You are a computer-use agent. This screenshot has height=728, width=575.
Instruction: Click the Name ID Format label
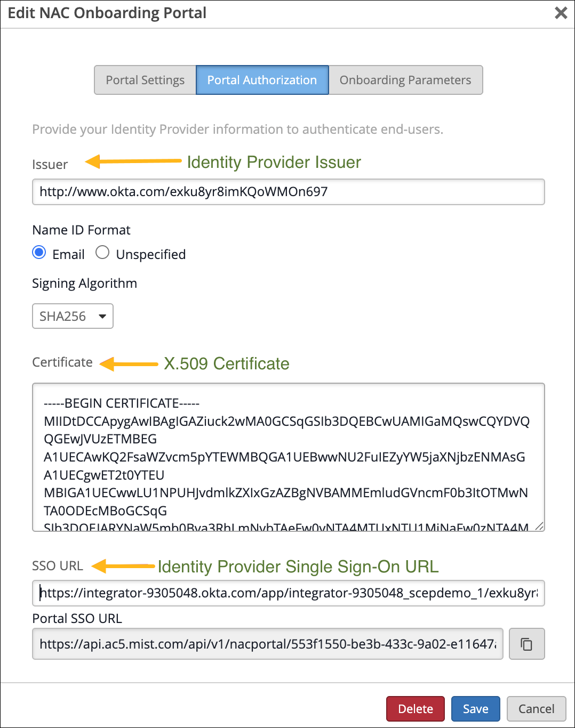click(81, 230)
